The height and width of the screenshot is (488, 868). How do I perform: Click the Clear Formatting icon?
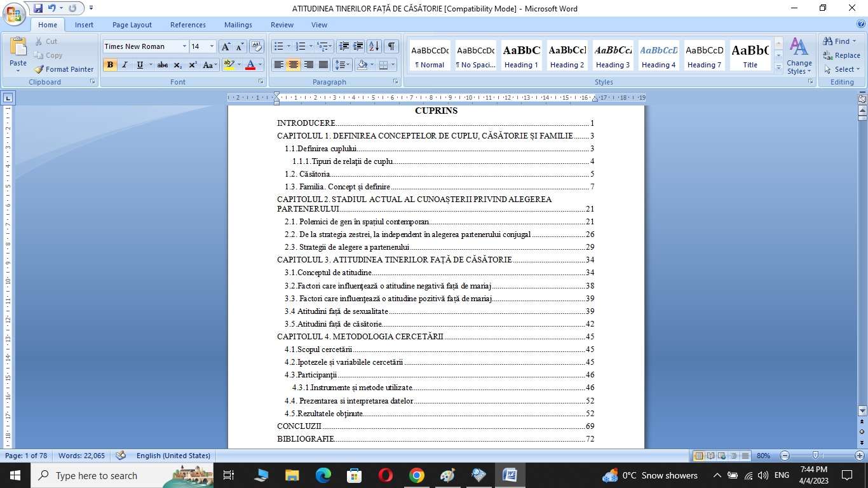coord(257,46)
